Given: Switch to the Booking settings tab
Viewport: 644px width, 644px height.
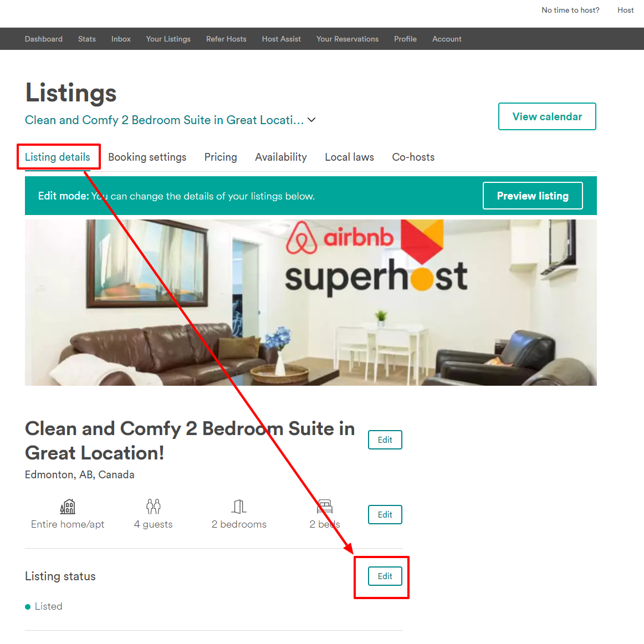Looking at the screenshot, I should tap(147, 157).
